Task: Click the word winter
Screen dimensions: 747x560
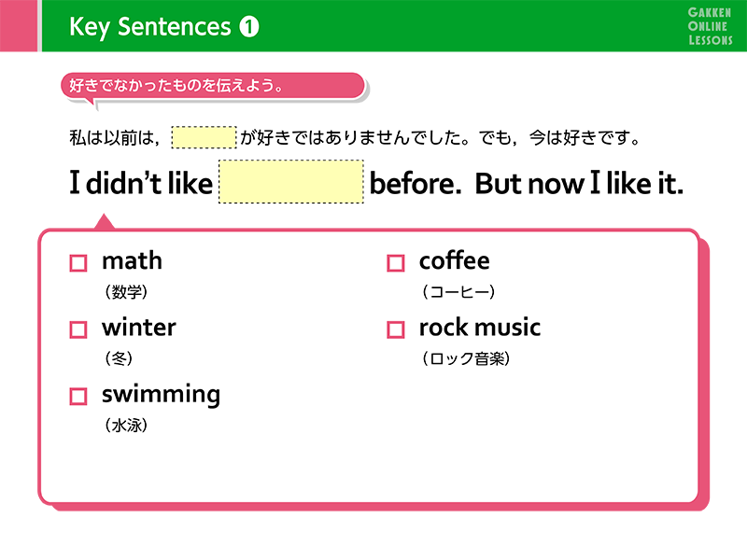Action: click(138, 328)
